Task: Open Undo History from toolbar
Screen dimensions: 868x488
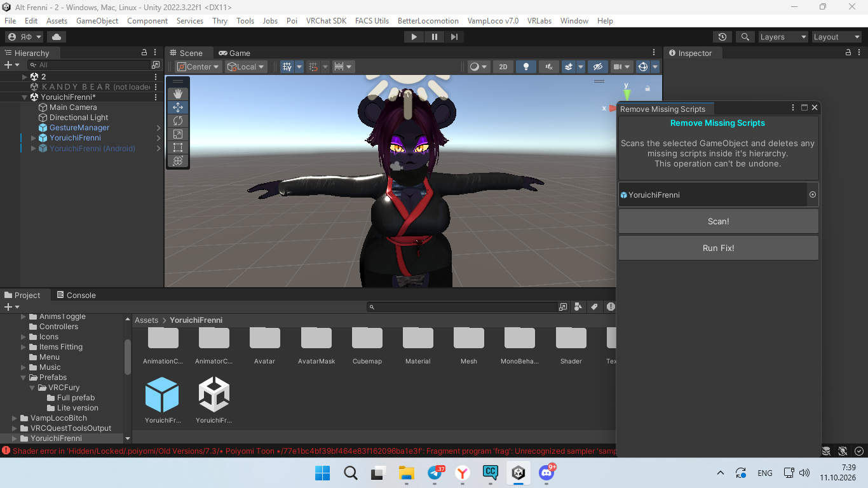Action: (x=721, y=37)
